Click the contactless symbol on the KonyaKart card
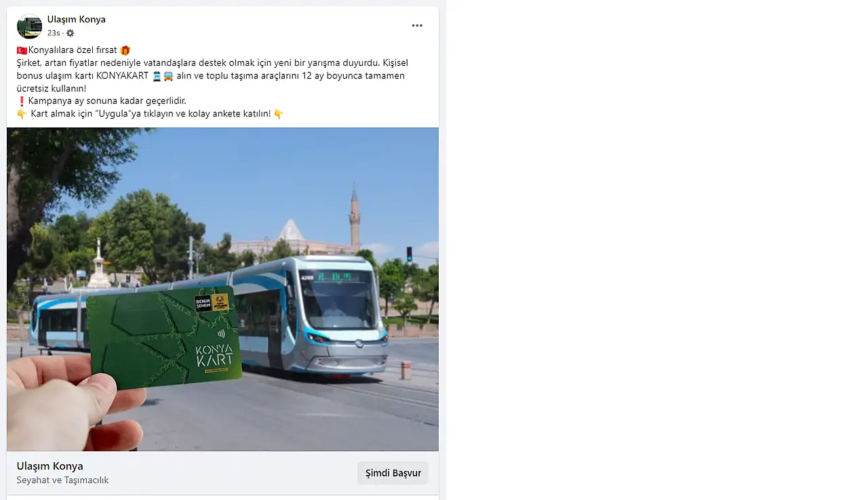The image size is (868, 500). coord(221,333)
